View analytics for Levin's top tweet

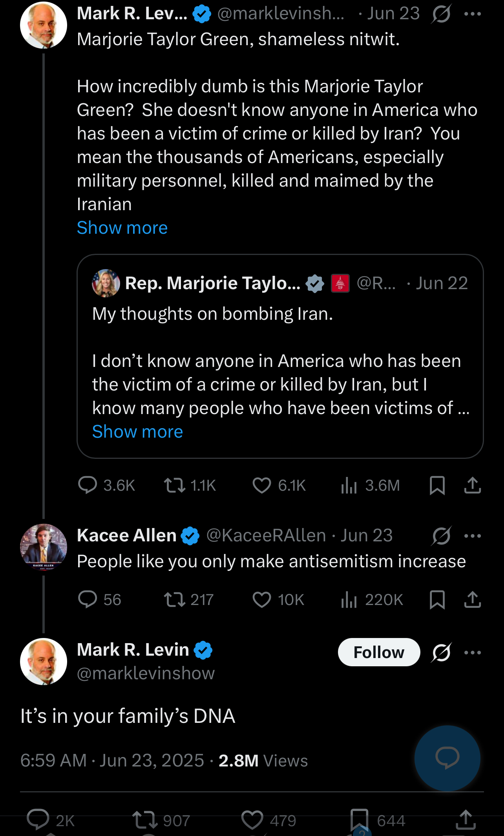(x=349, y=485)
